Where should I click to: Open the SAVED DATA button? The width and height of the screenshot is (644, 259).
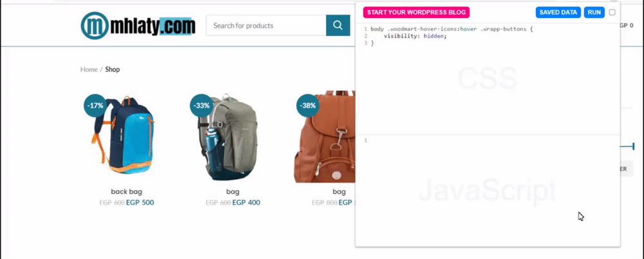(x=558, y=12)
